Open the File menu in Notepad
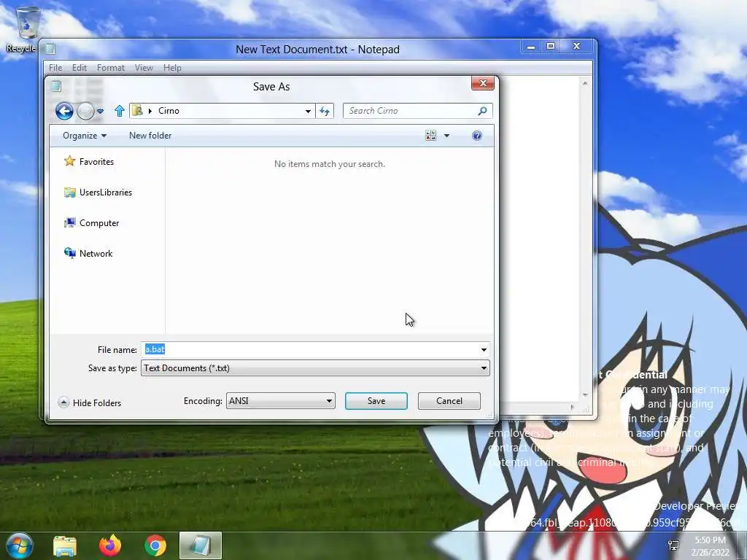The width and height of the screenshot is (747, 560). click(55, 68)
